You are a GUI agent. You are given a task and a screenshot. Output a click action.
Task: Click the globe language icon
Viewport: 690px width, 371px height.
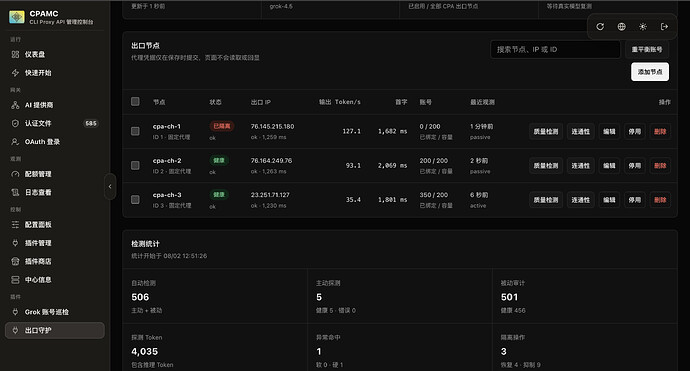[x=621, y=27]
